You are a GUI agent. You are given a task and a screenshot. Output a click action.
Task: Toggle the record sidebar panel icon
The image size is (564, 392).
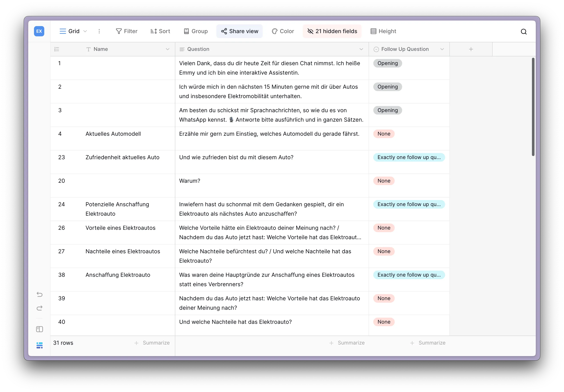[x=39, y=329]
